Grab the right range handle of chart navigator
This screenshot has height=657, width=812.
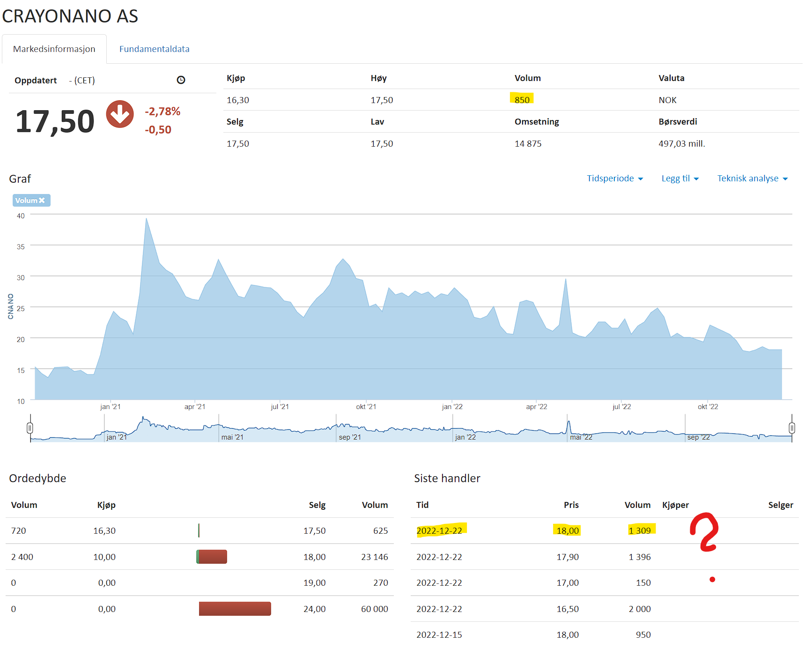[792, 428]
